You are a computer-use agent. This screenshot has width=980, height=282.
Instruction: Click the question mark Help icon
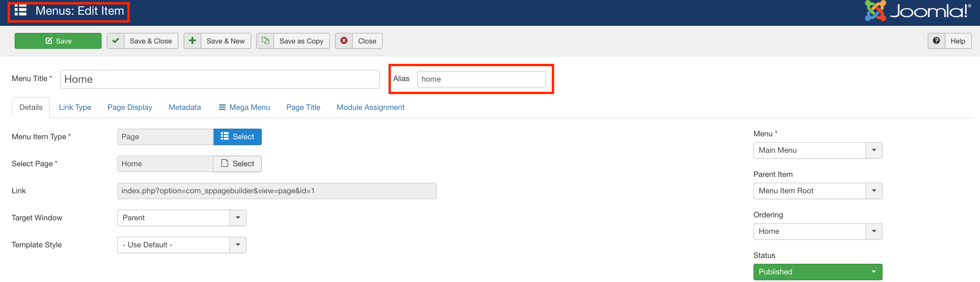click(936, 41)
